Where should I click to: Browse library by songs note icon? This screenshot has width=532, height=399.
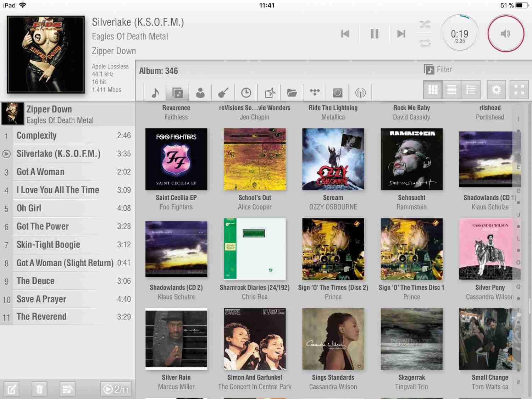click(x=155, y=93)
